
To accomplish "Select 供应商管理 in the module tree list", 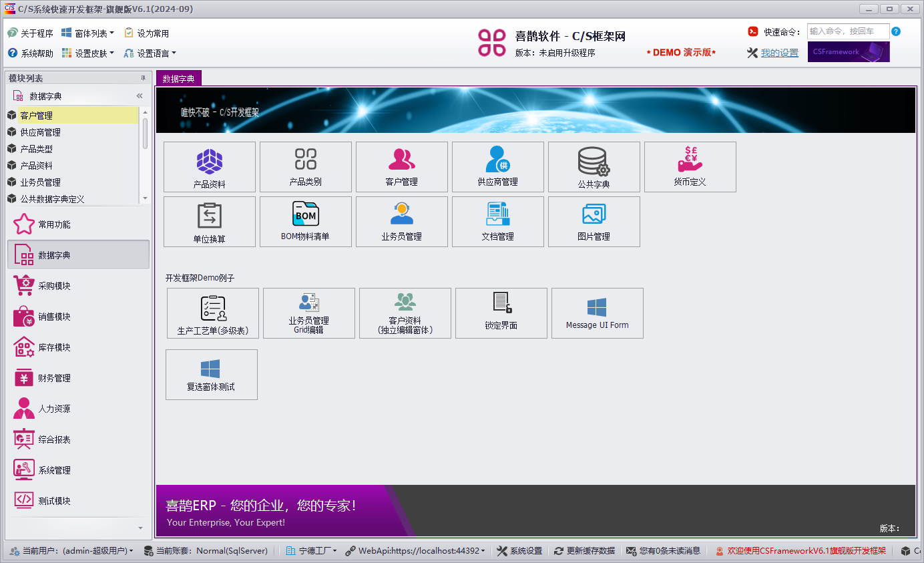I will coord(72,132).
